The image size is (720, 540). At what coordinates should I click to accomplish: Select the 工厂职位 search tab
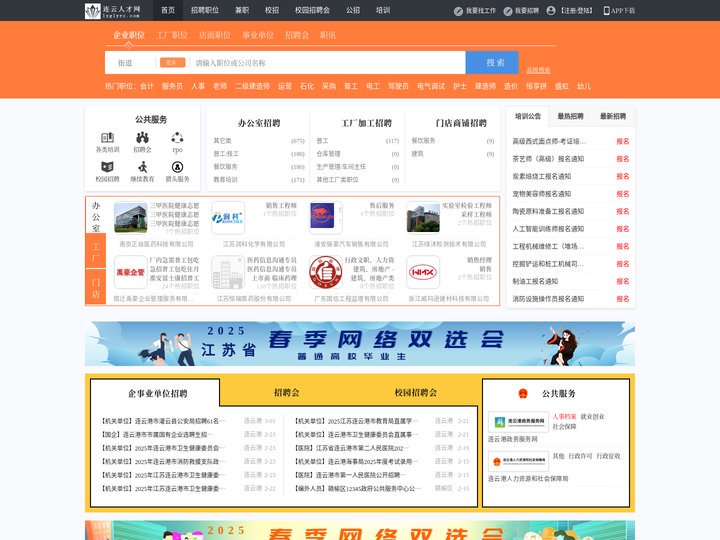172,35
